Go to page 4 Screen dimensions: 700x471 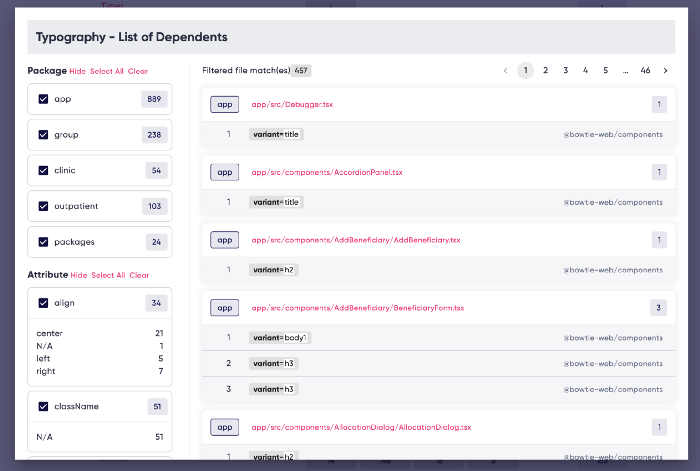click(585, 71)
